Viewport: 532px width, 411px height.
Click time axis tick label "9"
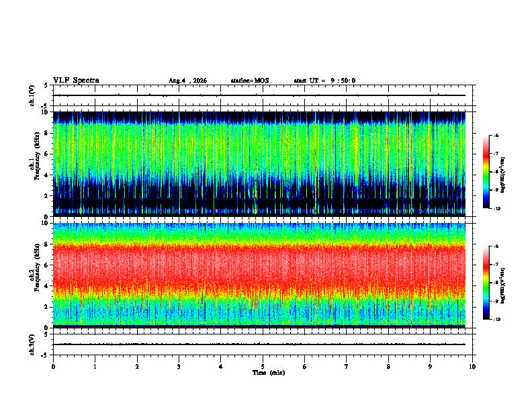(430, 367)
